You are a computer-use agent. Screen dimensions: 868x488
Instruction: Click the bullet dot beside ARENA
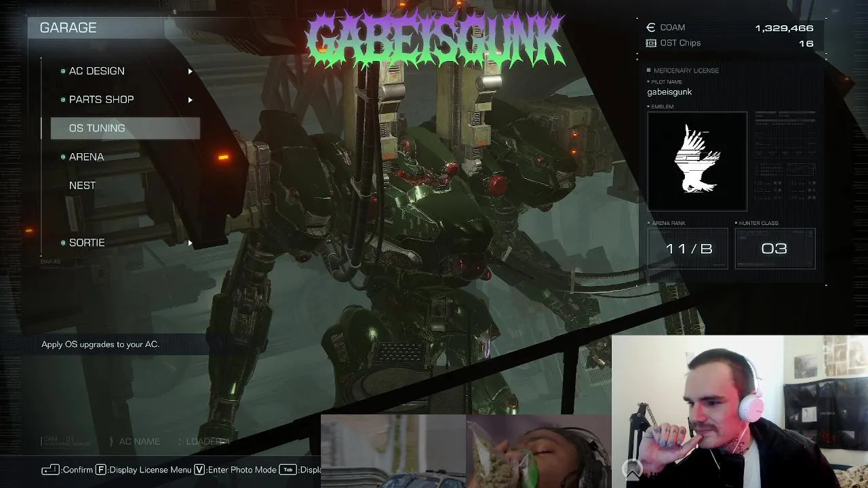[63, 157]
